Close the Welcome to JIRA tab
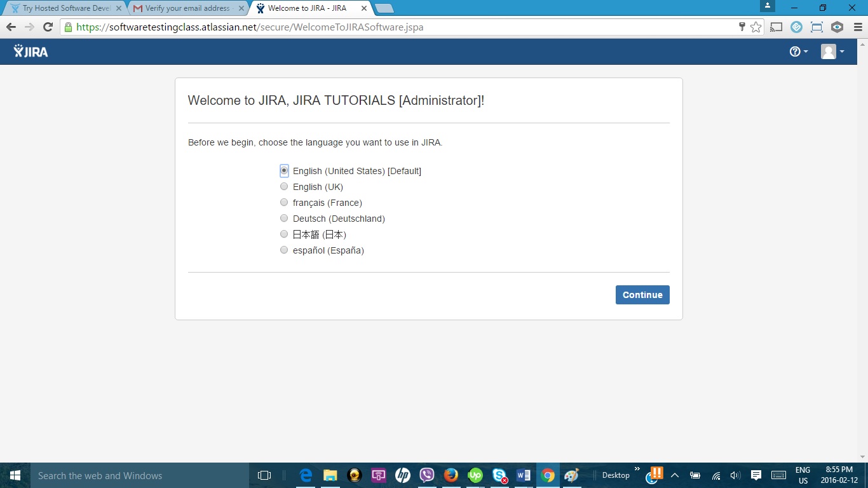Screen dimensions: 868x488 tap(364, 8)
